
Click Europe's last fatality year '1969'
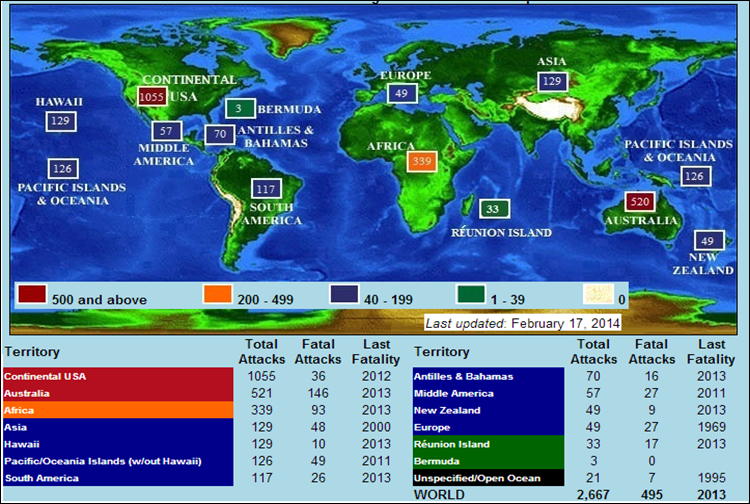pyautogui.click(x=711, y=427)
